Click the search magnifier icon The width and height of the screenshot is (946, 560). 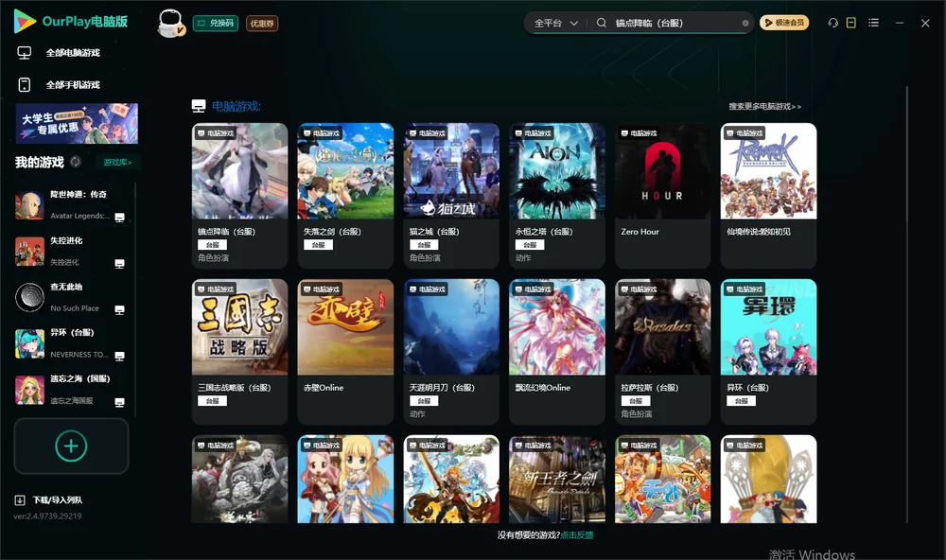click(x=601, y=23)
